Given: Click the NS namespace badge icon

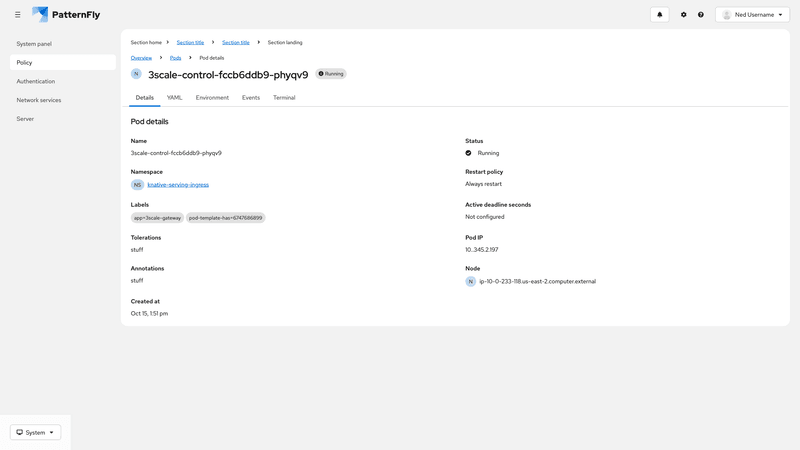Looking at the screenshot, I should tap(138, 185).
